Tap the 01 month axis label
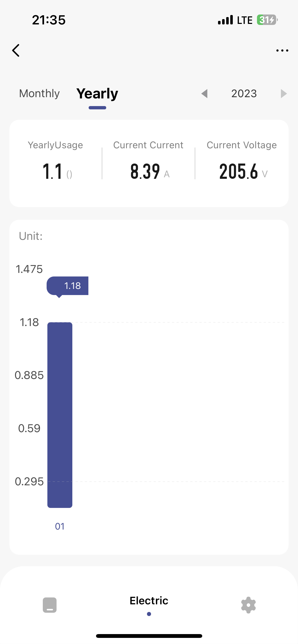This screenshot has width=298, height=644. coord(60,526)
